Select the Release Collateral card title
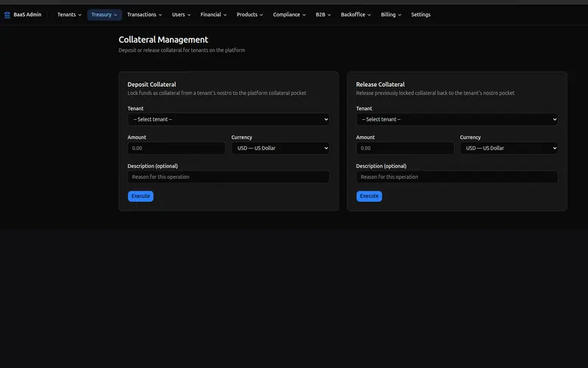The image size is (588, 368). click(x=380, y=85)
